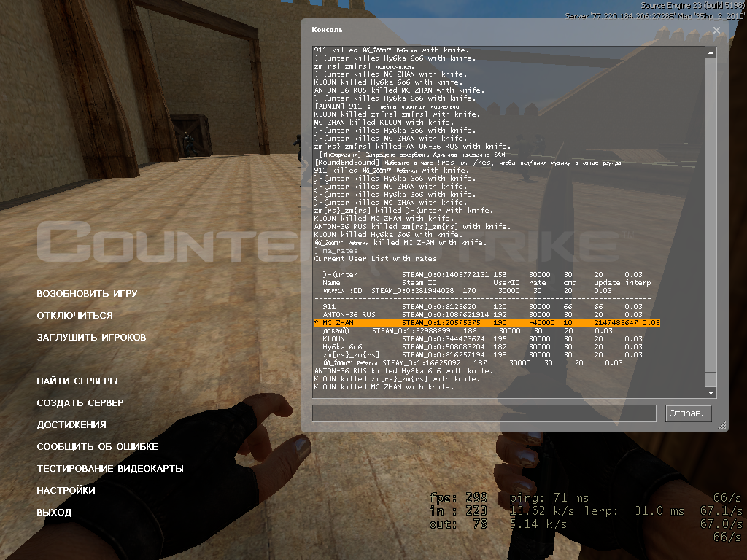Open ЗАГЛУШИТЬ ИГРОКОВ menu item

[91, 337]
